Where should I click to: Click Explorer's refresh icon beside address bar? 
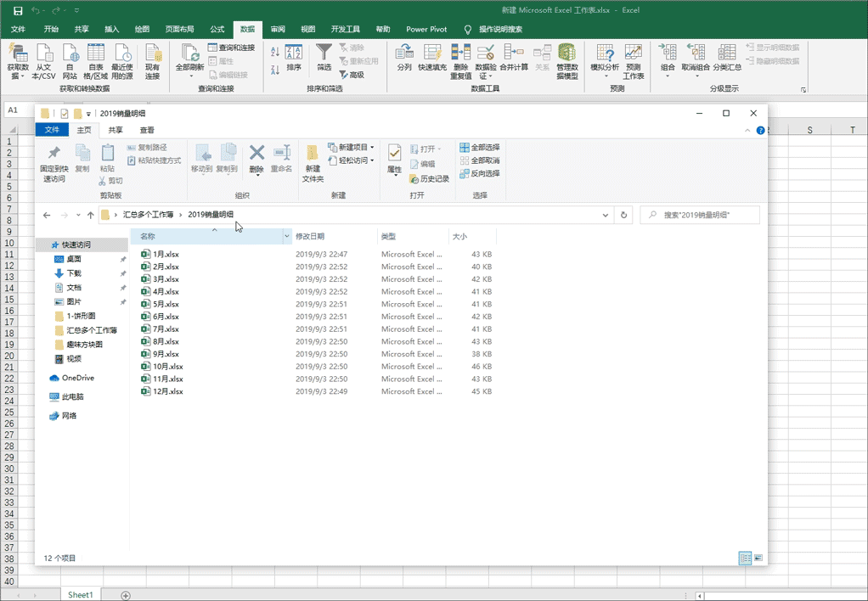[624, 215]
